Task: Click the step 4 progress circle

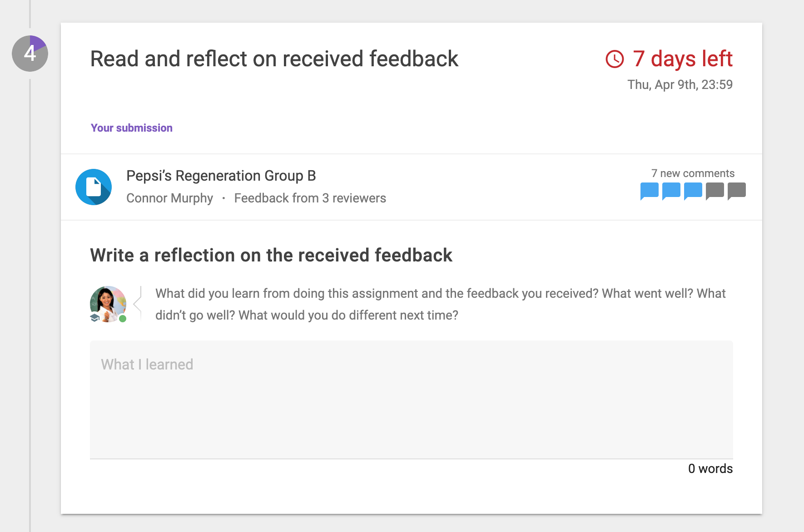Action: click(30, 54)
